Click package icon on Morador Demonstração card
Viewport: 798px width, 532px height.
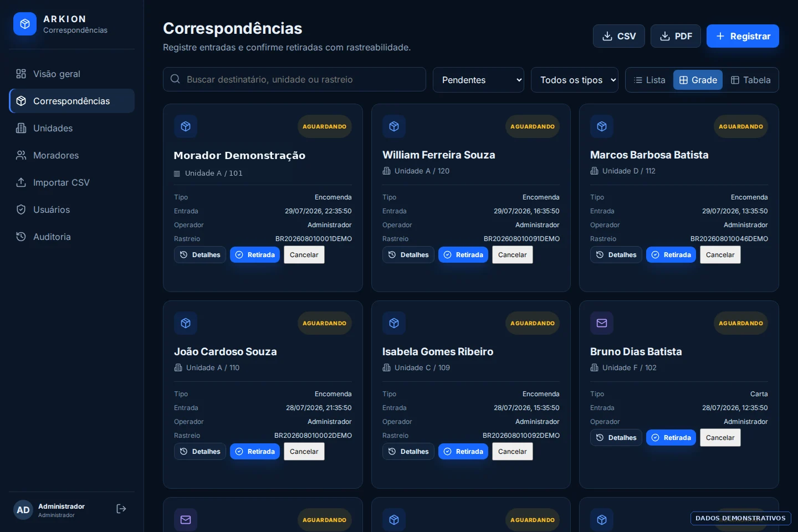(x=186, y=126)
